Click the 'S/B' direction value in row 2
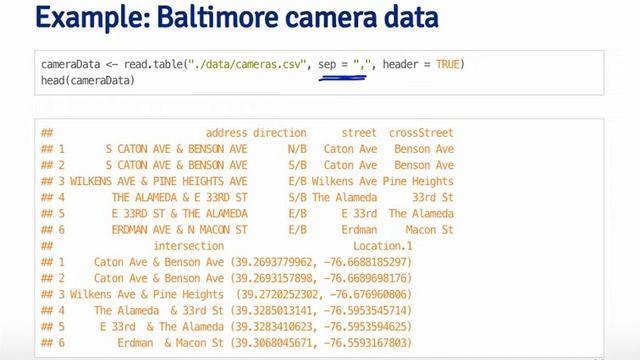 tap(297, 165)
